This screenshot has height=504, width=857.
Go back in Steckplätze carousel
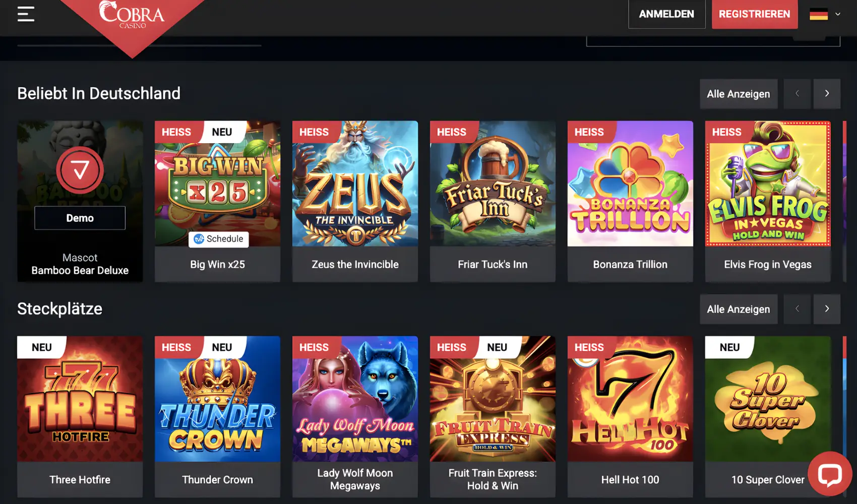point(797,309)
